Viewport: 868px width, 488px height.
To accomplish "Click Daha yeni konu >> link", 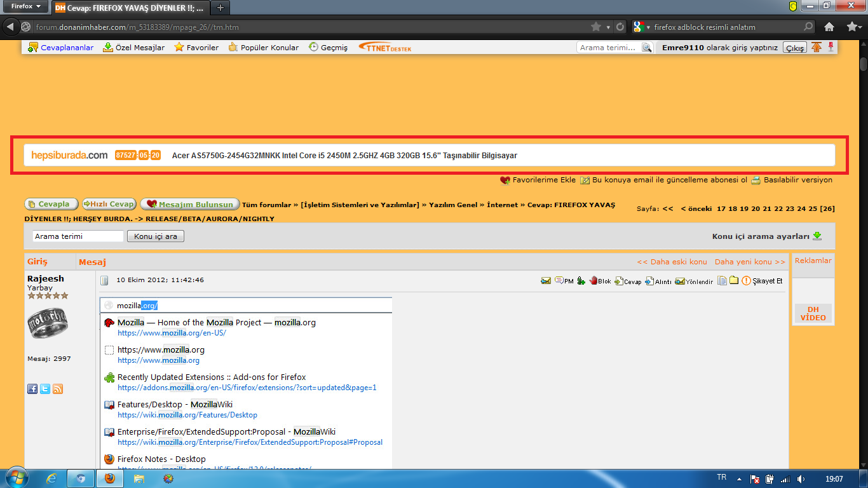I will coord(750,262).
